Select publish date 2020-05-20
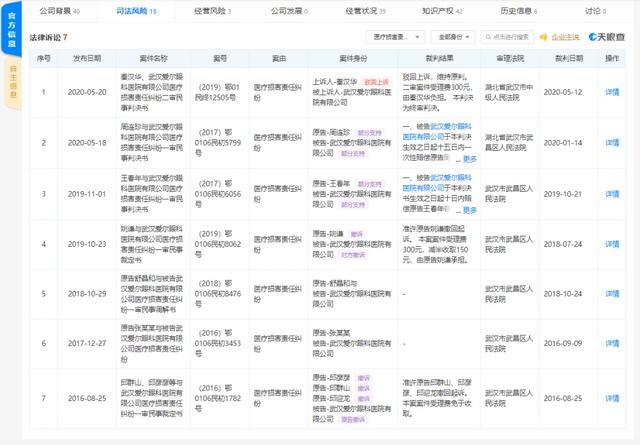 tap(87, 92)
